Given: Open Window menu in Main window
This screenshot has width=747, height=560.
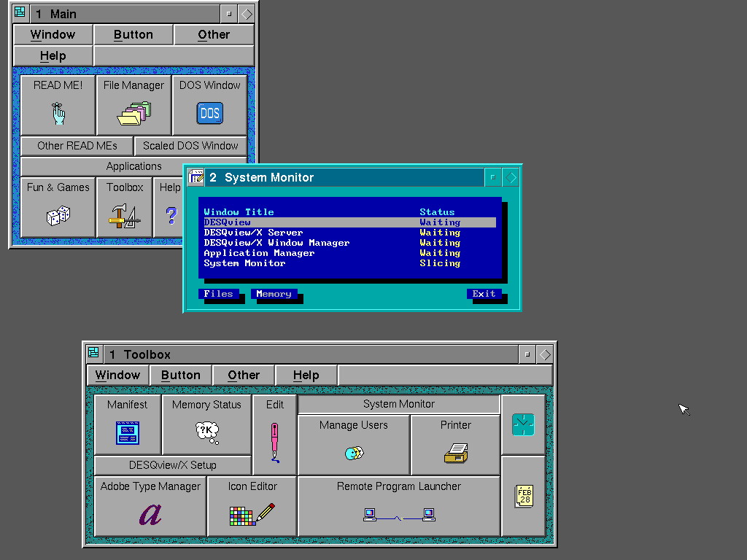Looking at the screenshot, I should tap(53, 35).
